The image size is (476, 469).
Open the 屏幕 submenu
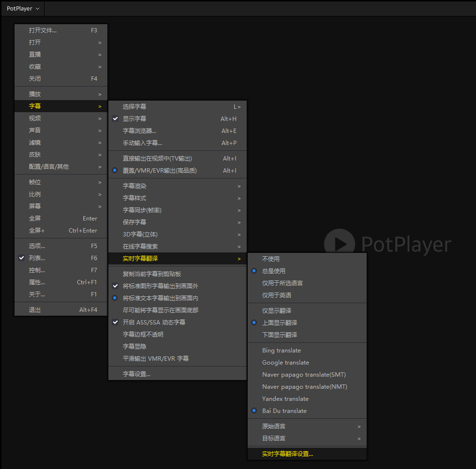(61, 206)
